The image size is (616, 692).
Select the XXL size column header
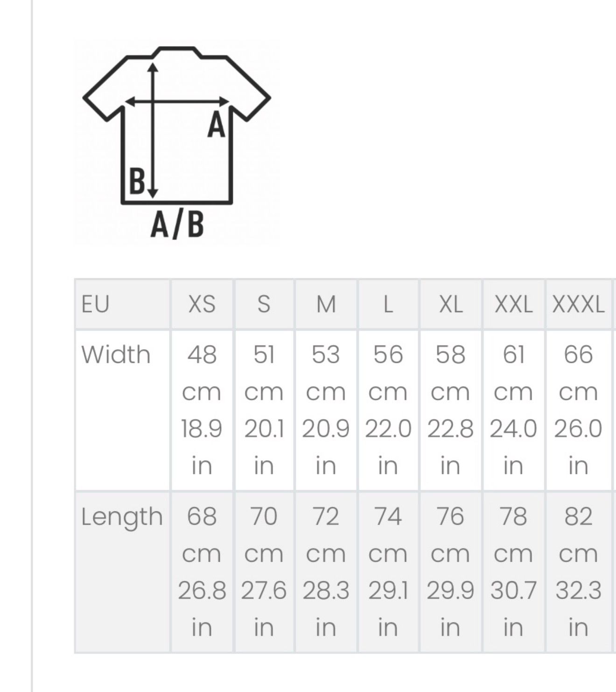click(x=513, y=304)
